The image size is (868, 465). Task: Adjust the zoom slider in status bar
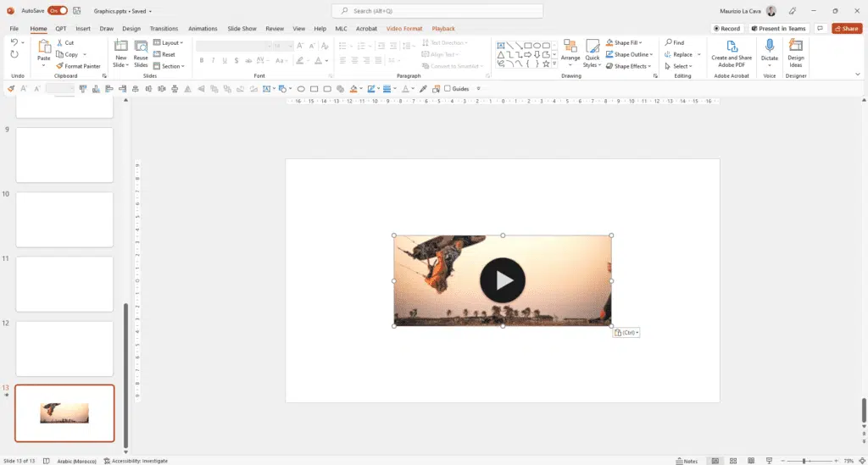[804, 461]
